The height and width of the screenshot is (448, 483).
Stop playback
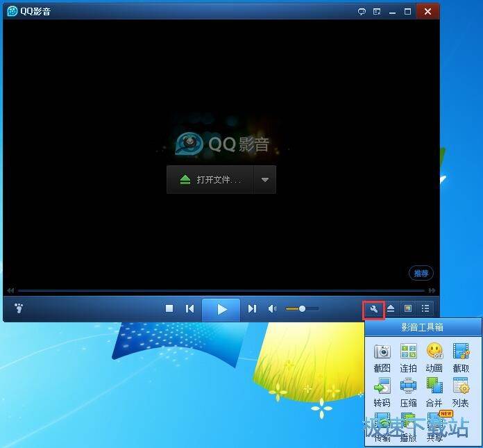click(169, 308)
